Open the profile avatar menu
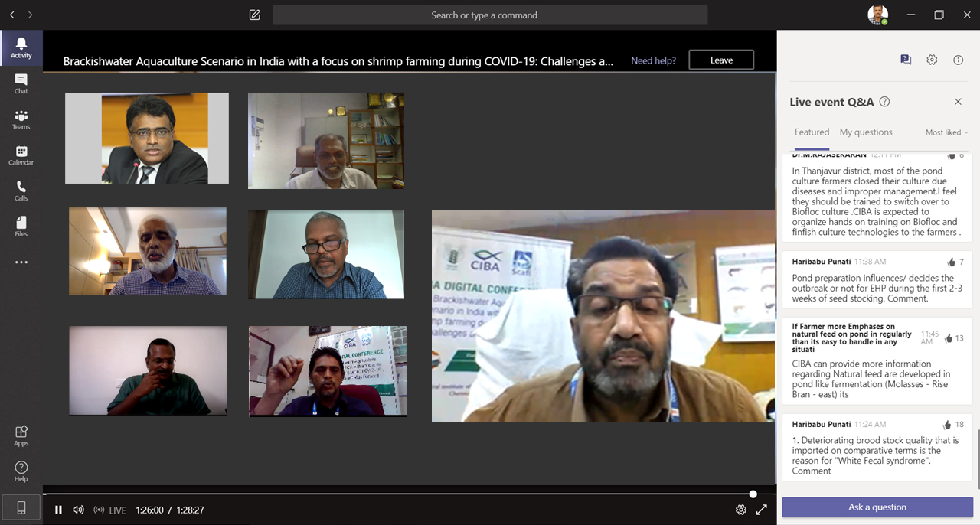 click(878, 15)
